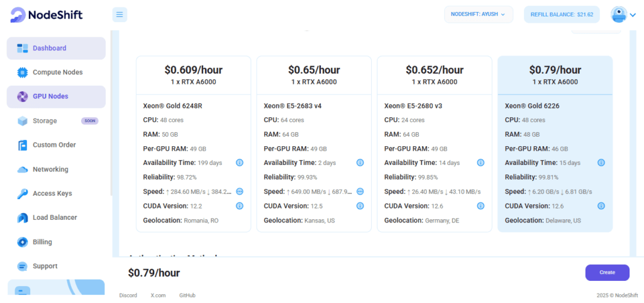Click the Xeon Gold 6226 processor name
The height and width of the screenshot is (303, 644).
tap(532, 106)
